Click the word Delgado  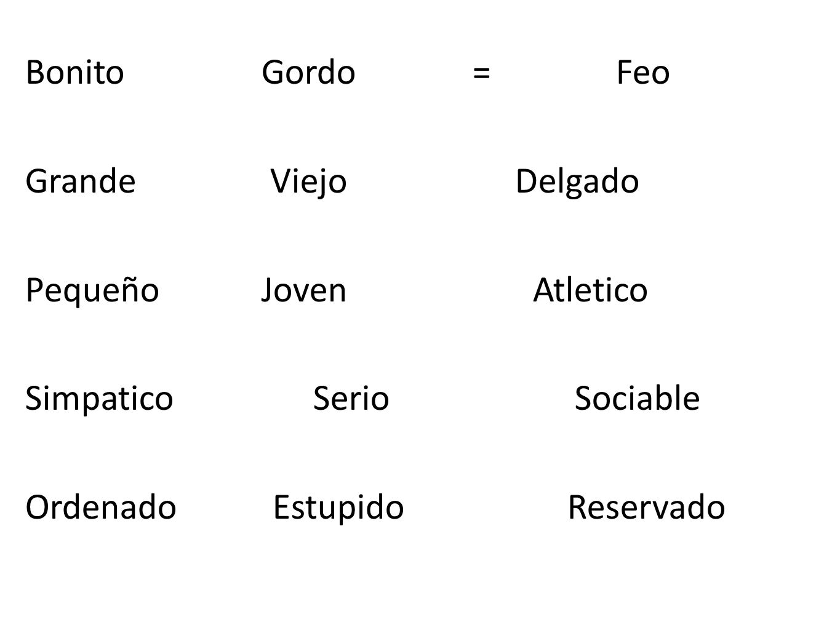(x=577, y=183)
